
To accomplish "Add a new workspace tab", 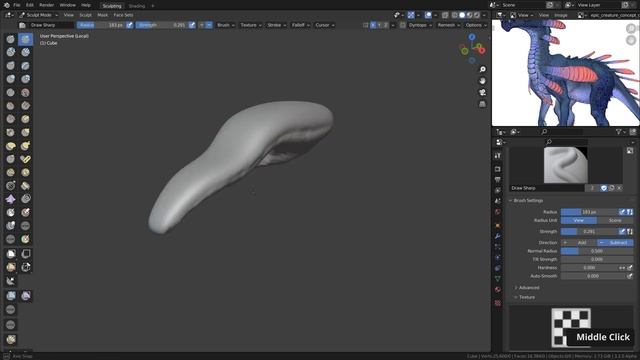I will 153,6.
